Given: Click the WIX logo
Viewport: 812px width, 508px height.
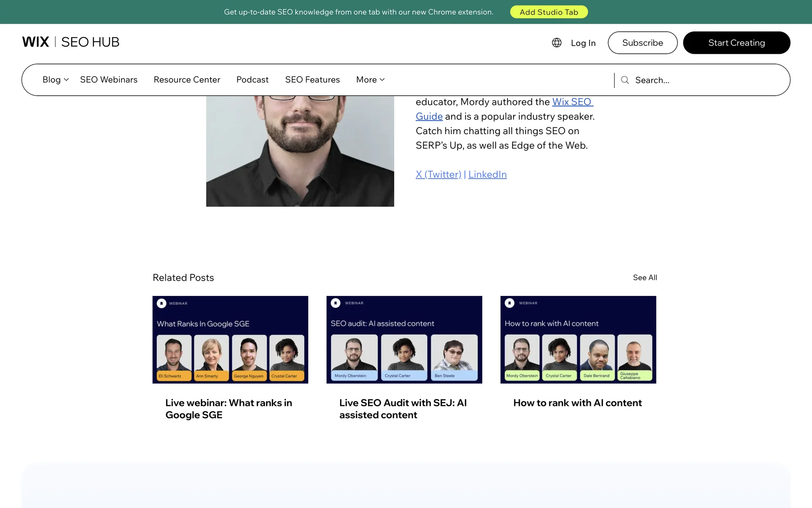Looking at the screenshot, I should [x=36, y=42].
